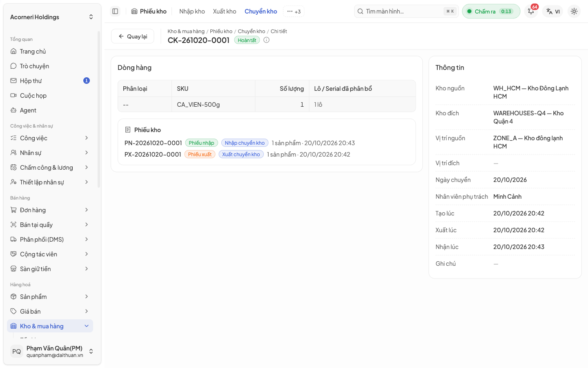Click the Tìm màn hình search field
Image resolution: width=588 pixels, height=368 pixels.
(x=406, y=11)
